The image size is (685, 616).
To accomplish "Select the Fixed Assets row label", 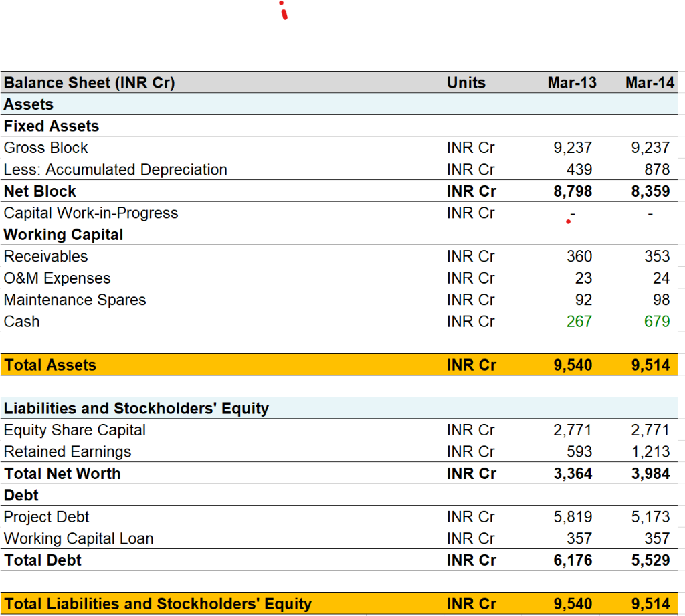I will click(51, 126).
